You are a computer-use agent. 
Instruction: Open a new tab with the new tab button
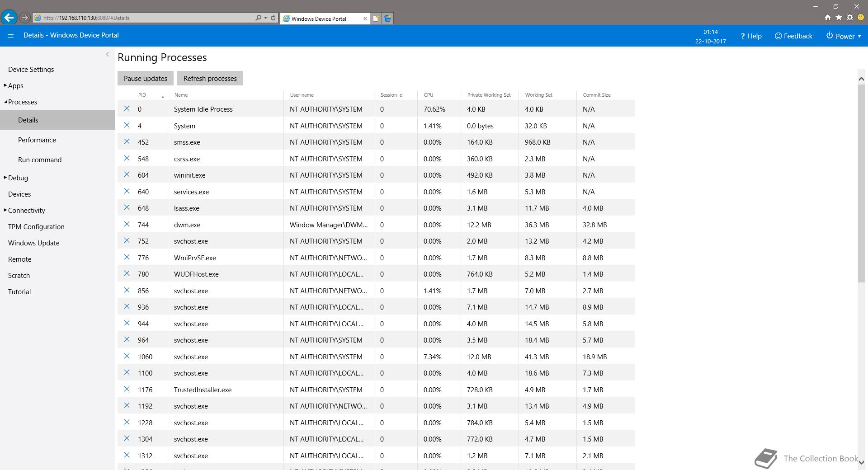click(376, 19)
